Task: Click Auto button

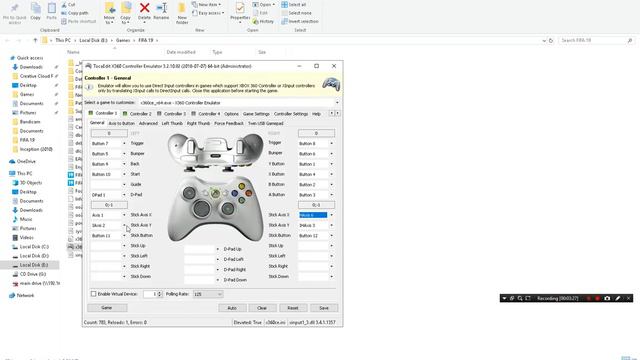Action: 232,308
